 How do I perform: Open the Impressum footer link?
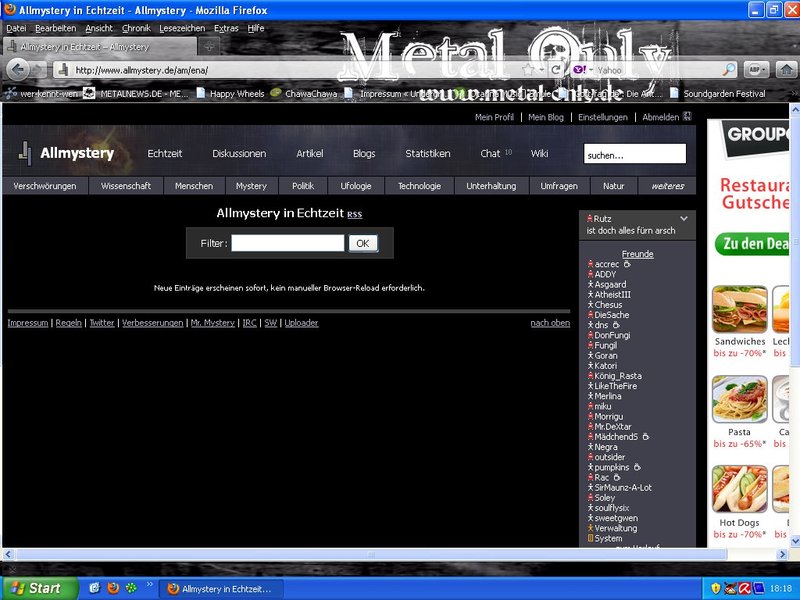(28, 322)
